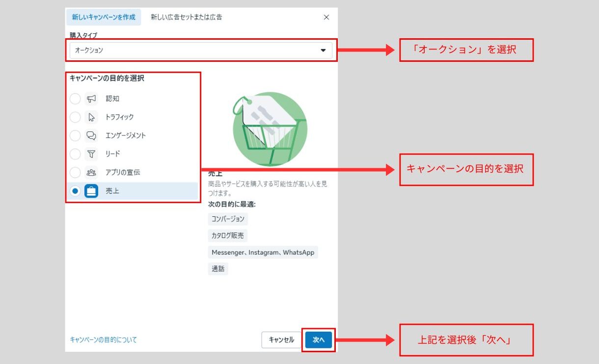This screenshot has width=599, height=364.
Task: Close the campaign dialog with X
Action: [x=327, y=17]
